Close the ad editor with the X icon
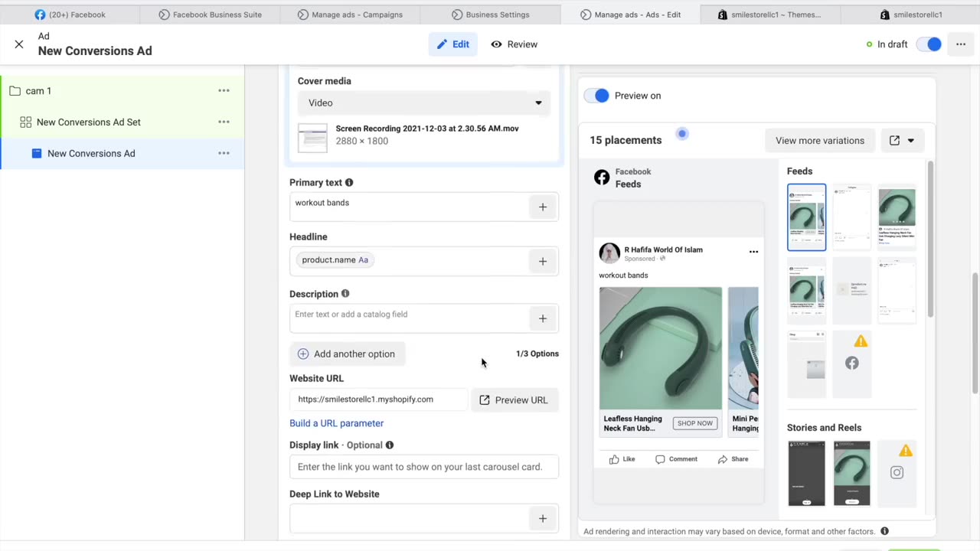 19,44
